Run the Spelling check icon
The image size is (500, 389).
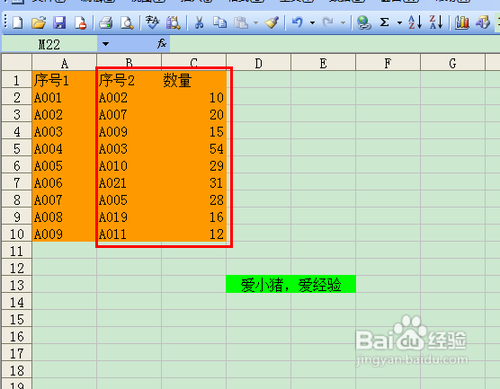pos(152,23)
